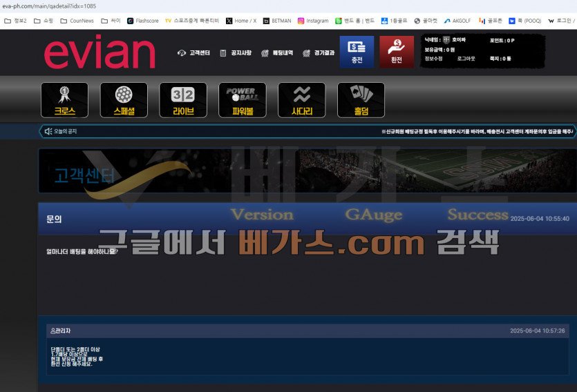Click the inquiry timestamp 2025-06-04 10:55:40

tap(540, 219)
